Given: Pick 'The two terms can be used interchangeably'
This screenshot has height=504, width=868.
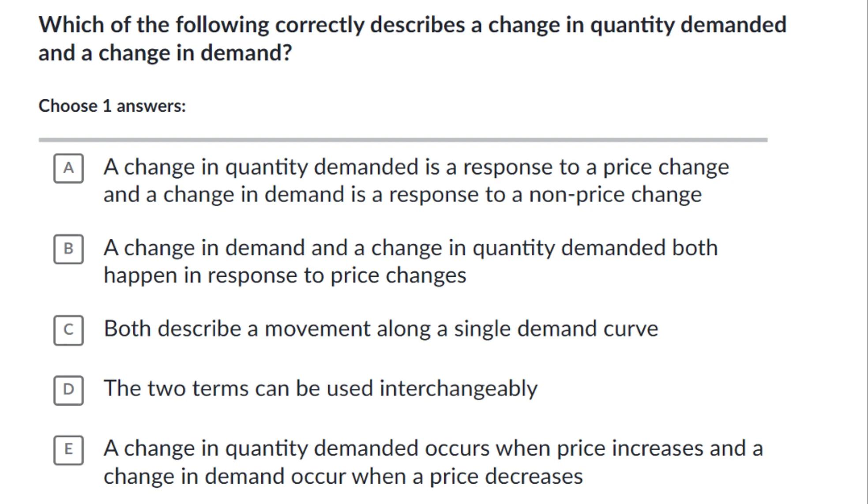Looking at the screenshot, I should coord(320,389).
